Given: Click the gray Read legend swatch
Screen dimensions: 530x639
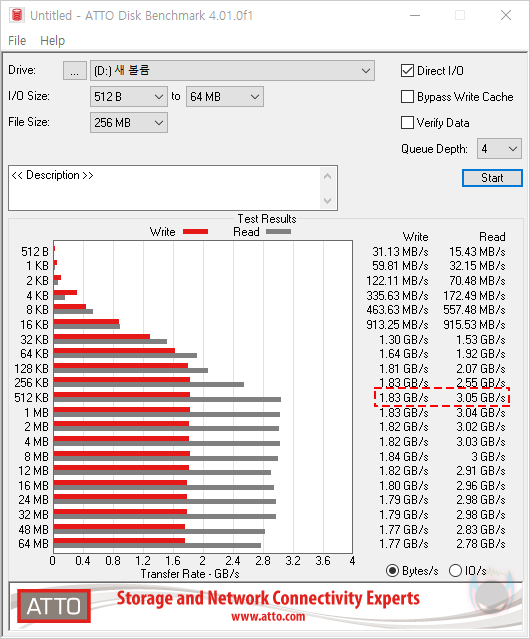Looking at the screenshot, I should point(278,231).
